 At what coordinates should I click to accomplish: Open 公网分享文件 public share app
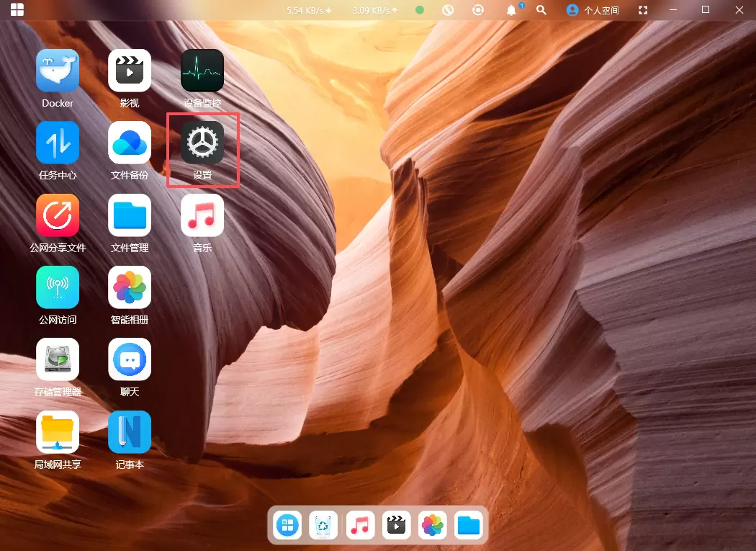(58, 215)
